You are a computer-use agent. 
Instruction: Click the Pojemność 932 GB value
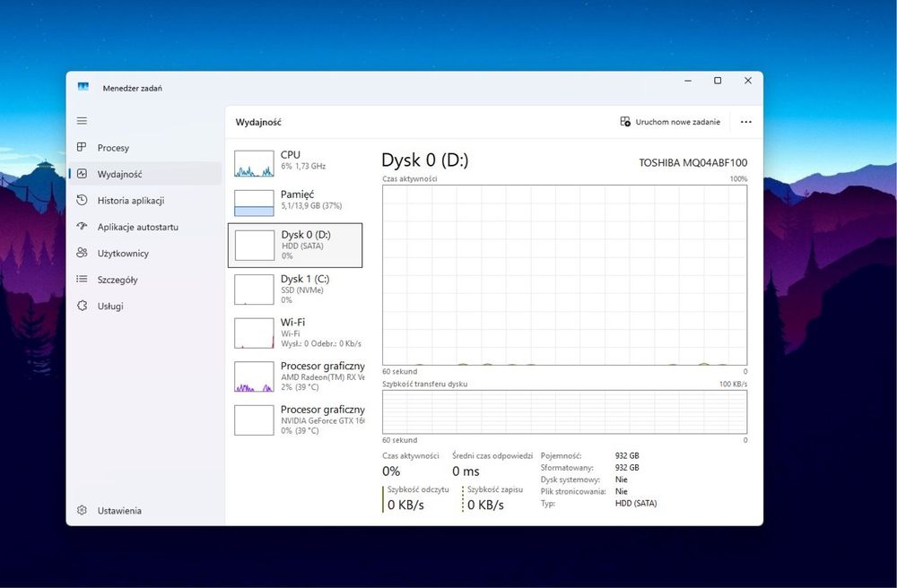coord(627,455)
